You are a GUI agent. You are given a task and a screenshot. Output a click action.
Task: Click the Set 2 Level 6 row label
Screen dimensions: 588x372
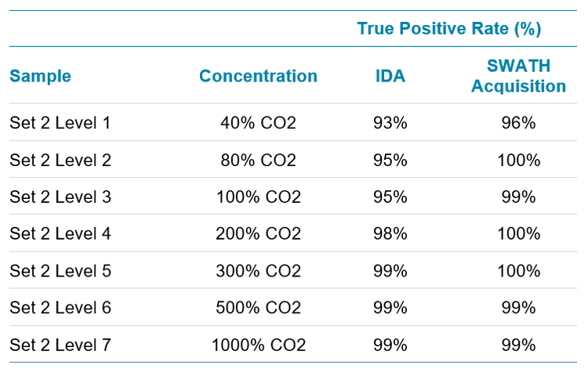(60, 308)
